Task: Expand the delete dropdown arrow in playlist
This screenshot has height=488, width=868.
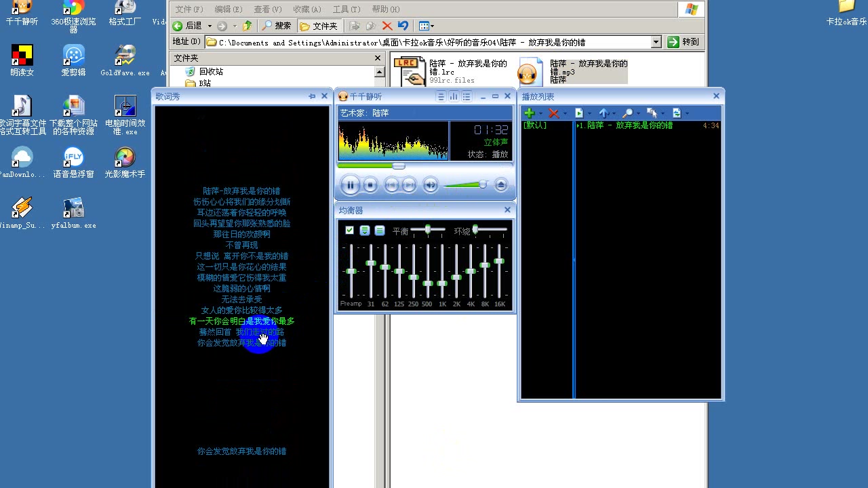Action: (x=565, y=114)
